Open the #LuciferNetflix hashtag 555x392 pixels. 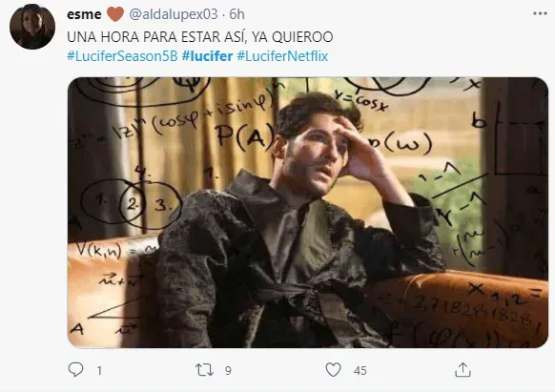click(282, 56)
